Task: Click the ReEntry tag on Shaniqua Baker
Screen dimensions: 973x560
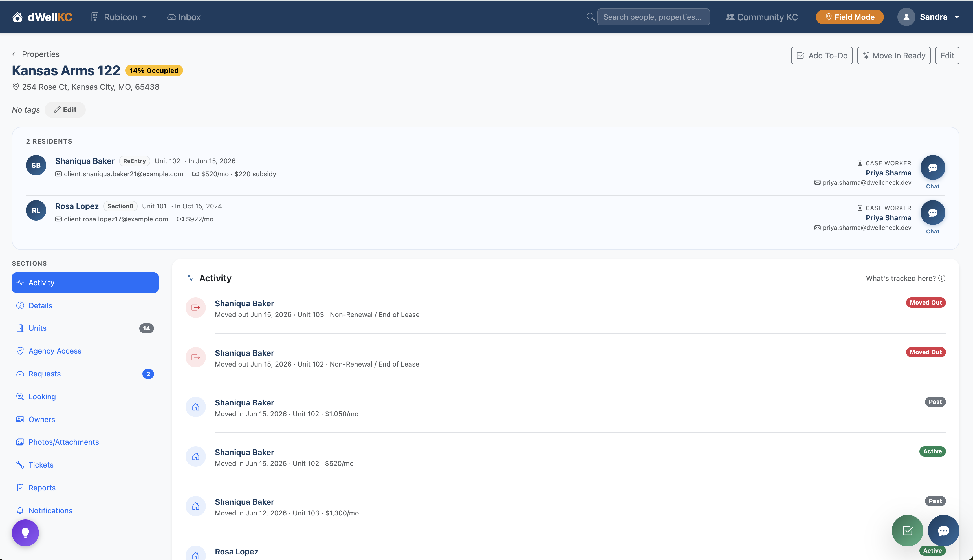Action: (134, 161)
